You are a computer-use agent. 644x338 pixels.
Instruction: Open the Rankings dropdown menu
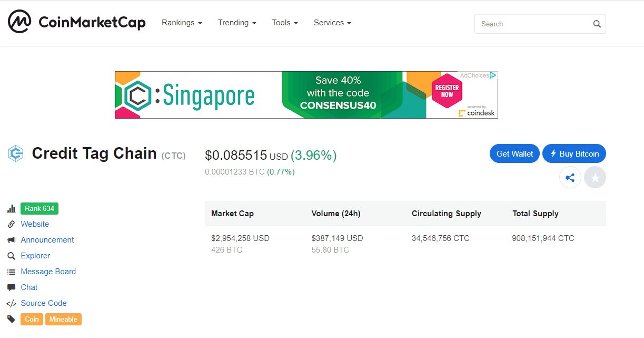pos(182,23)
